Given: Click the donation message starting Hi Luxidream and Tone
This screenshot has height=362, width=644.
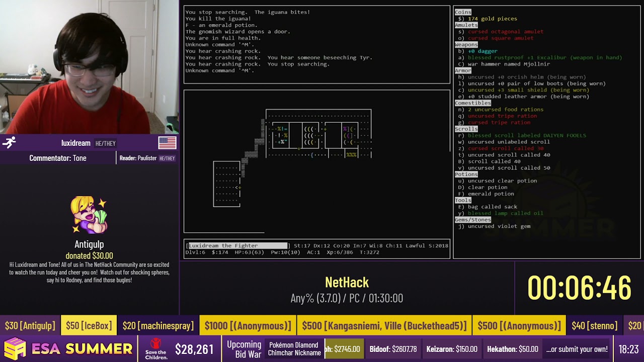Looking at the screenshot, I should pyautogui.click(x=89, y=272).
